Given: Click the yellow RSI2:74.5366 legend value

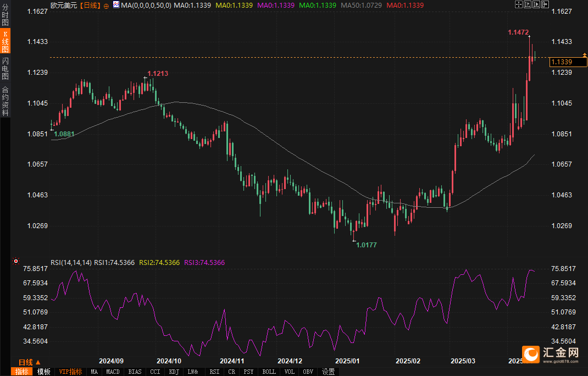Looking at the screenshot, I should pos(159,263).
